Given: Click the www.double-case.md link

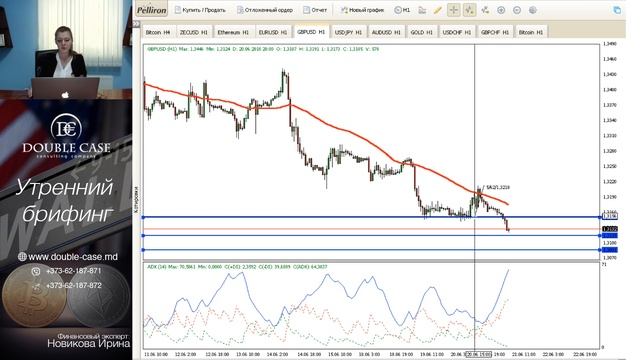Looking at the screenshot, I should pyautogui.click(x=73, y=257).
